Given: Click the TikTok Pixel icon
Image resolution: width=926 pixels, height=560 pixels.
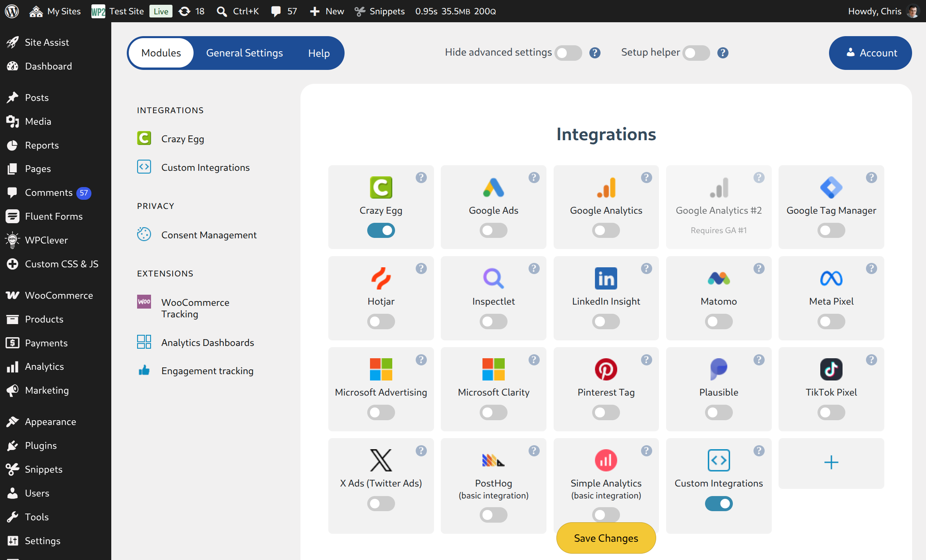Looking at the screenshot, I should tap(831, 369).
